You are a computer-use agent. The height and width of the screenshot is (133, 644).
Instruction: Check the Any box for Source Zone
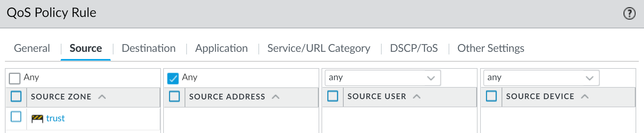pyautogui.click(x=15, y=78)
